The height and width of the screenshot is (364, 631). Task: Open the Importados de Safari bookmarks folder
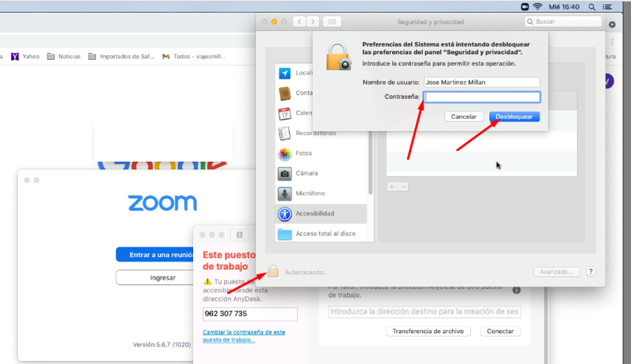122,57
